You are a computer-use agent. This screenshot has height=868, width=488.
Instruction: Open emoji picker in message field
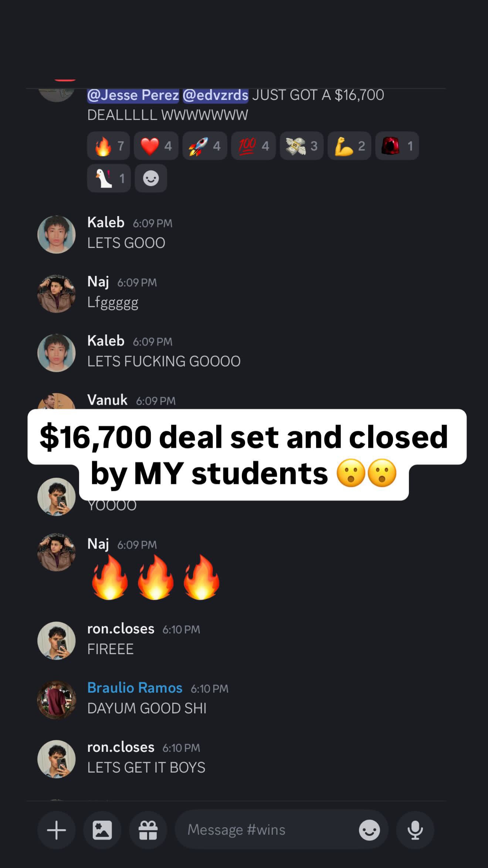[x=369, y=830]
